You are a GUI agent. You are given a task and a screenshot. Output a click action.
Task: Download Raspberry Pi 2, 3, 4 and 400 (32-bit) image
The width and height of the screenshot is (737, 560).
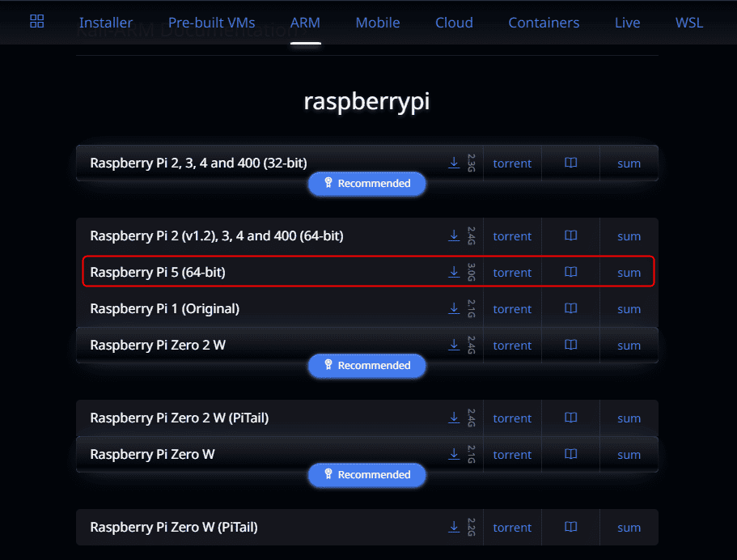(454, 163)
